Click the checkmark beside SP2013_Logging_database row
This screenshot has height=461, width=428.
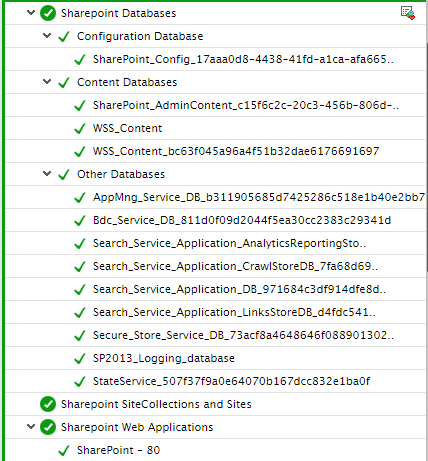[x=80, y=358]
